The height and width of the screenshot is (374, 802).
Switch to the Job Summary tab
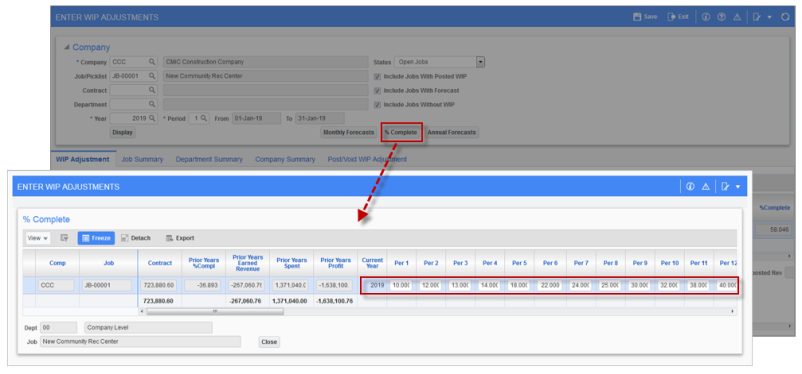pyautogui.click(x=142, y=159)
